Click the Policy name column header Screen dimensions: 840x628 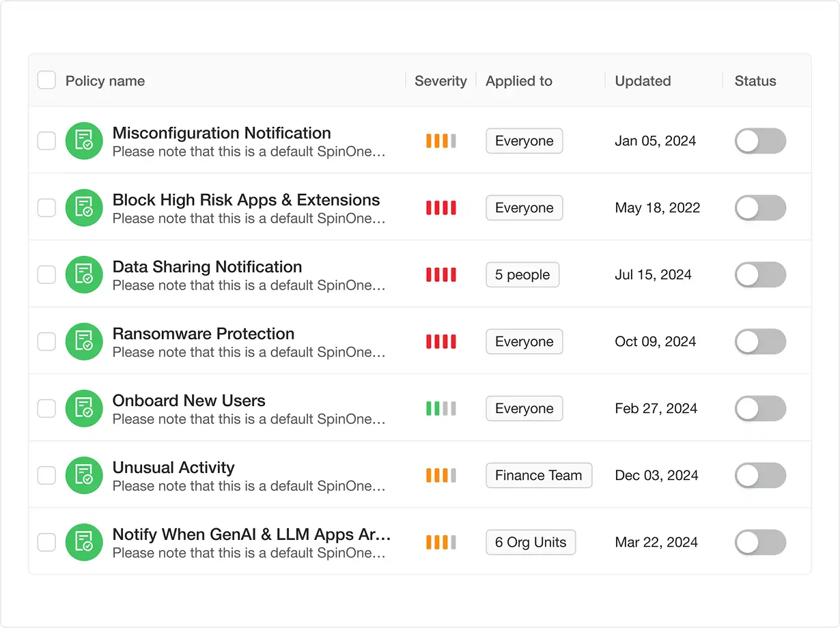click(105, 81)
